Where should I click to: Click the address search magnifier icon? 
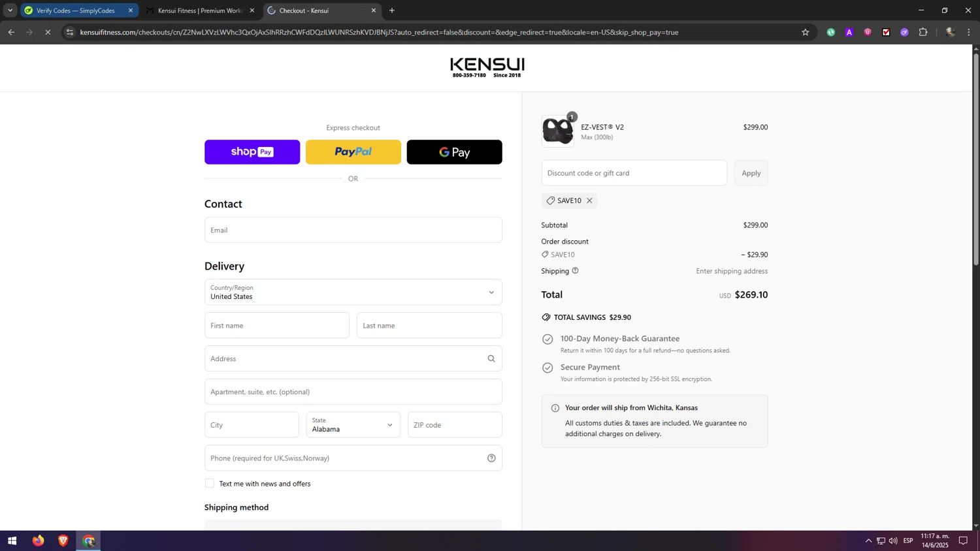click(x=491, y=358)
